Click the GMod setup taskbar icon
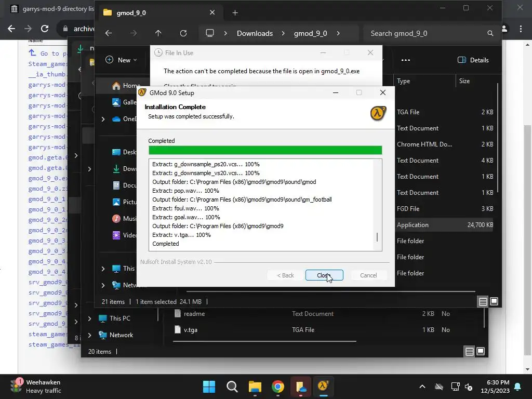 point(323,387)
